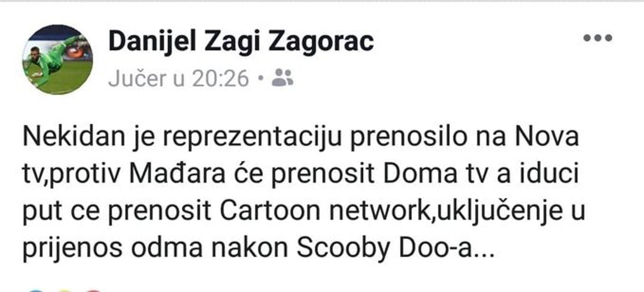Viewport: 644px width, 292px height.
Task: Click the truncated "Doo-a..." text at the post's end
Action: (447, 248)
